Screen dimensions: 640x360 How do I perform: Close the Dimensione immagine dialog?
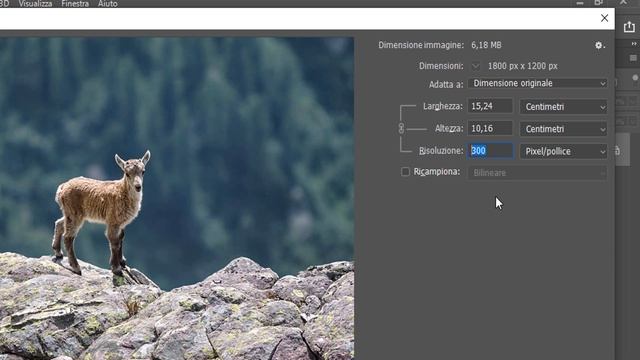pos(604,18)
